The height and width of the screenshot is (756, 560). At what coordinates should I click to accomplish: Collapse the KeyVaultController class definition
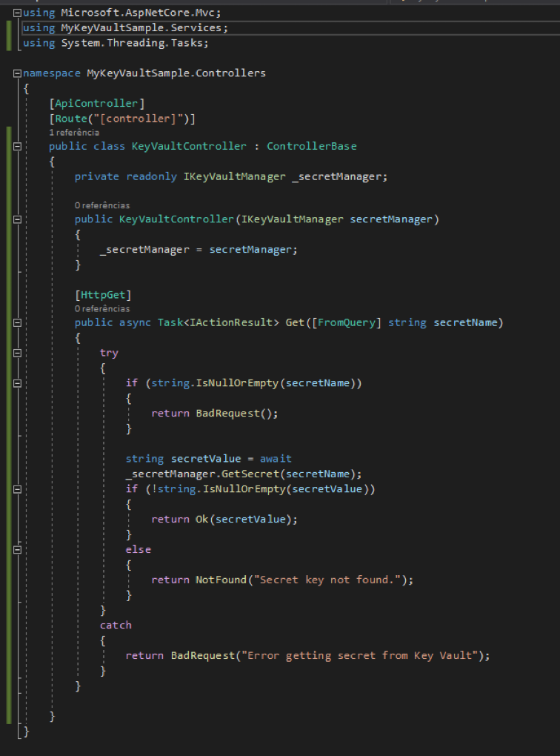(x=17, y=146)
